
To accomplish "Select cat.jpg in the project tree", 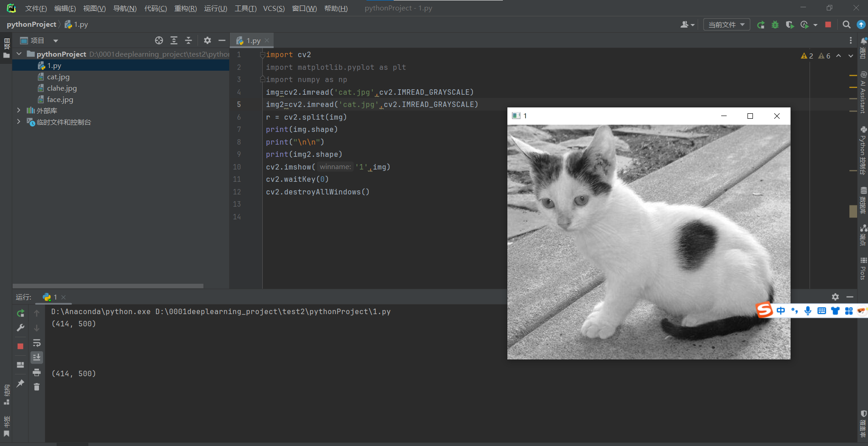I will pyautogui.click(x=58, y=77).
